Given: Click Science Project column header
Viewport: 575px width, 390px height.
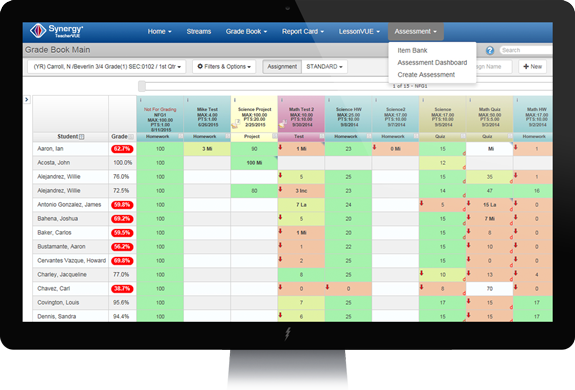Looking at the screenshot, I should click(x=254, y=114).
